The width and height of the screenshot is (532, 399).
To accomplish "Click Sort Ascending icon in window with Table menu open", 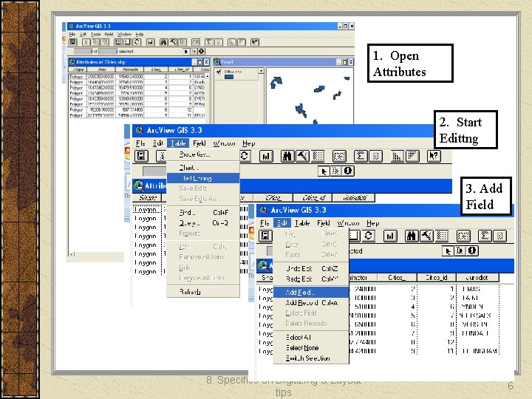I will [397, 156].
